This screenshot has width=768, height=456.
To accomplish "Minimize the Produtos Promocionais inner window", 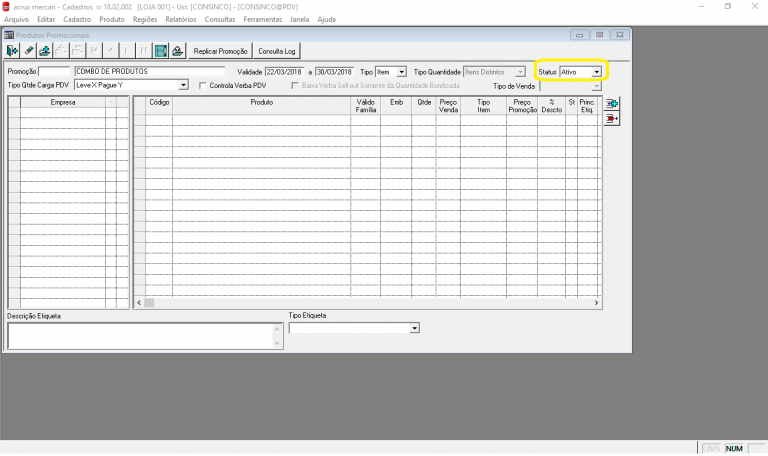I will click(x=579, y=35).
